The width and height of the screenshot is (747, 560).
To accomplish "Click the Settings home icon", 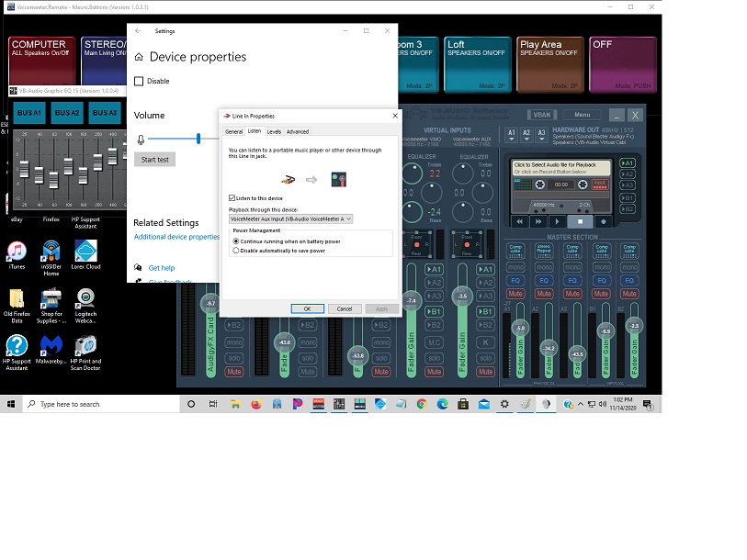I will click(x=139, y=57).
